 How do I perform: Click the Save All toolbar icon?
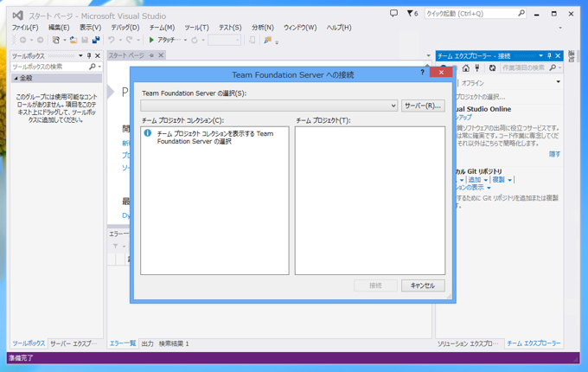(96, 40)
